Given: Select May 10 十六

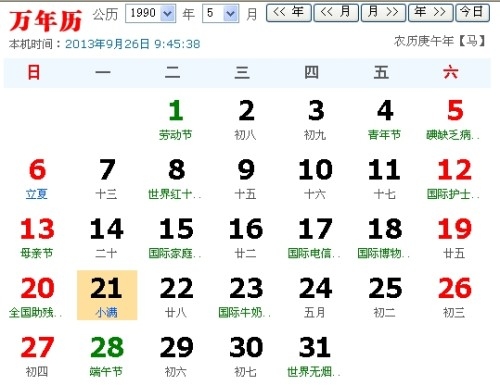Looking at the screenshot, I should (315, 179).
